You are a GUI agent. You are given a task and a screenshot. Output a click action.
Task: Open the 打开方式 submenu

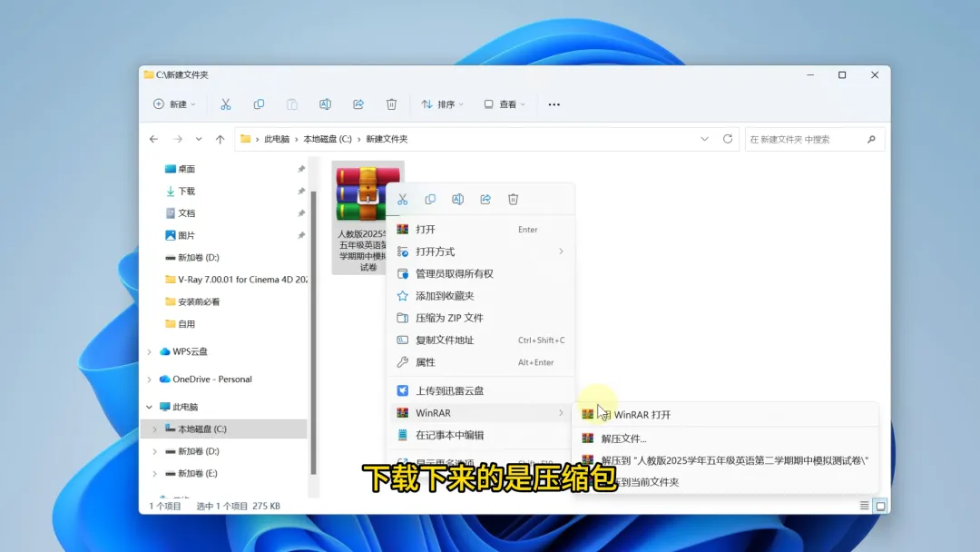tap(481, 251)
